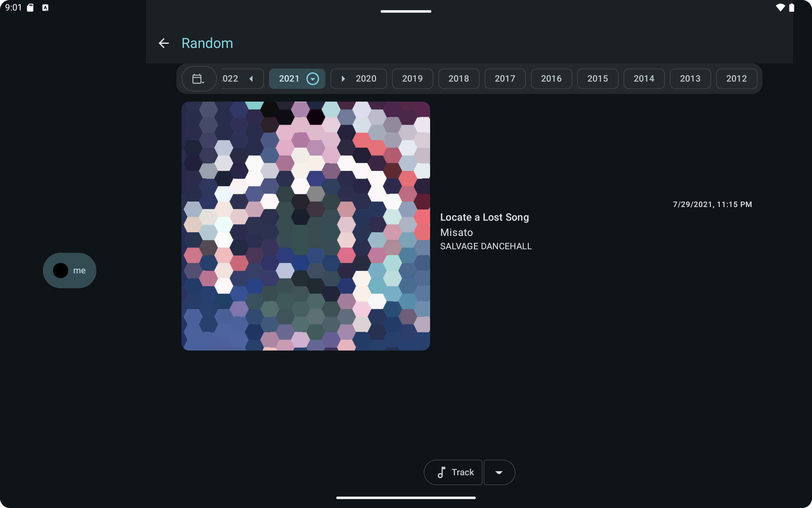Tap the bottom sheet drag handle
The image size is (812, 508).
pyautogui.click(x=406, y=11)
